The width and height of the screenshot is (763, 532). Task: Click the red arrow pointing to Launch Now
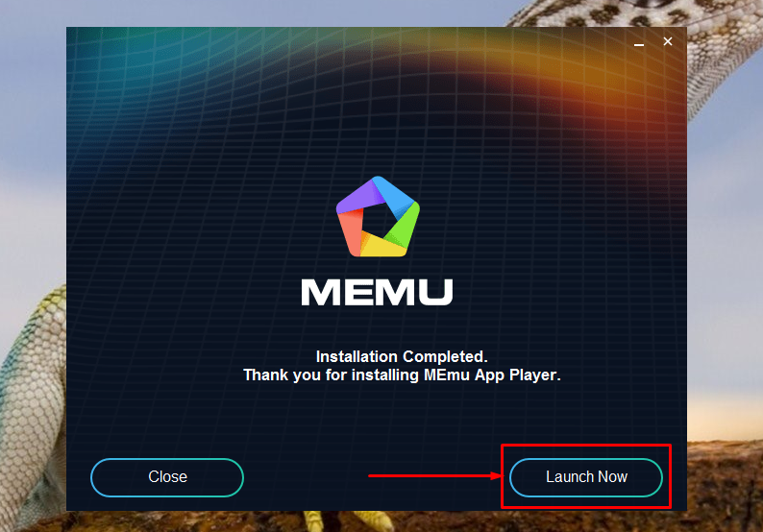click(434, 475)
